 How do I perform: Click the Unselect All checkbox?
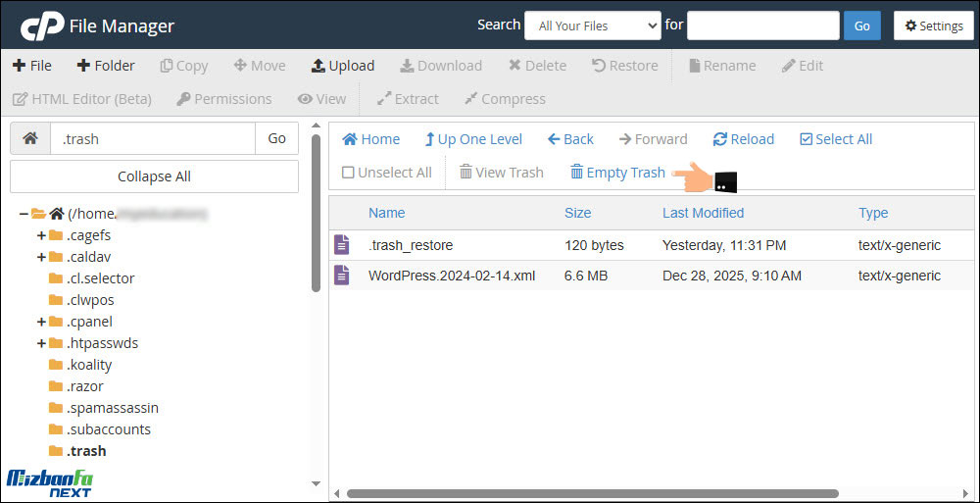[348, 173]
